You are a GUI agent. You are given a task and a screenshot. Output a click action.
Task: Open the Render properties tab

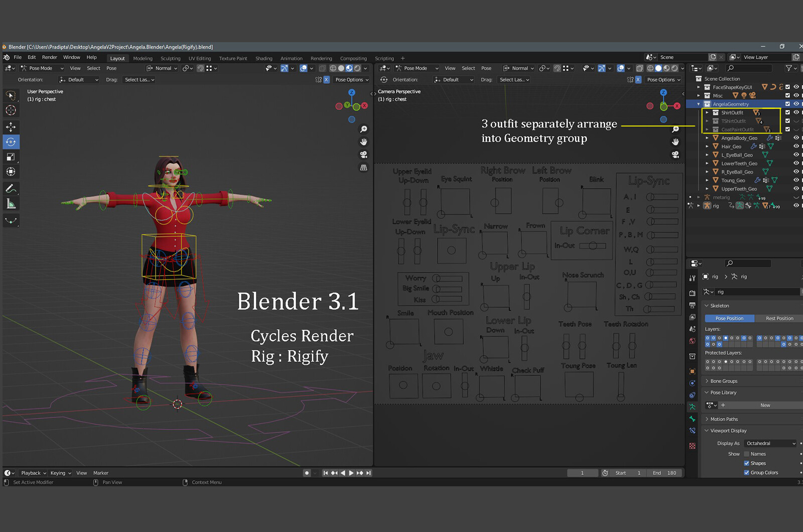693,293
